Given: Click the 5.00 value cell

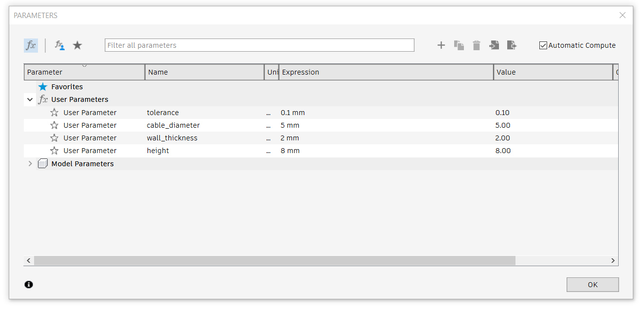Looking at the screenshot, I should (x=553, y=125).
